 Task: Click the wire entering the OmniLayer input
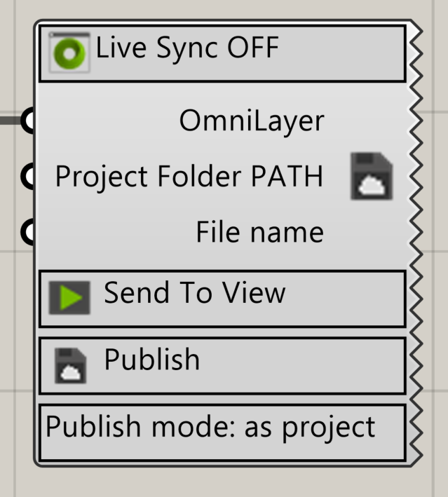(10, 121)
